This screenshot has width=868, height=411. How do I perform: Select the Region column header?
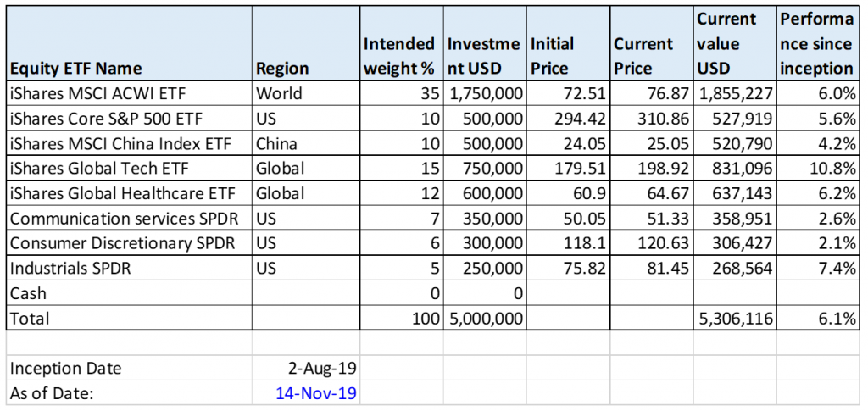click(x=305, y=44)
